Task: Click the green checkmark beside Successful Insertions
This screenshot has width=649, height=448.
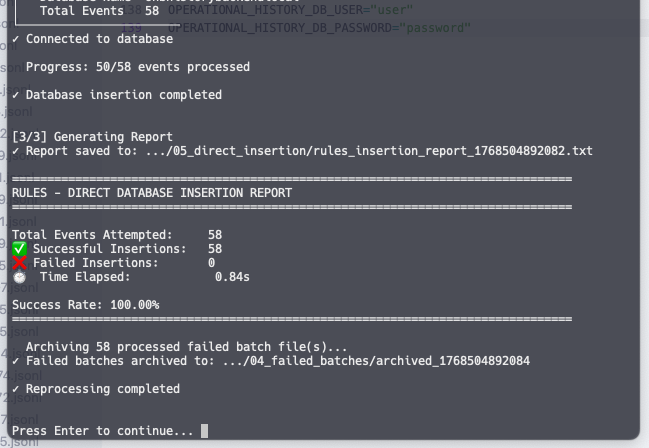Action: (19, 248)
